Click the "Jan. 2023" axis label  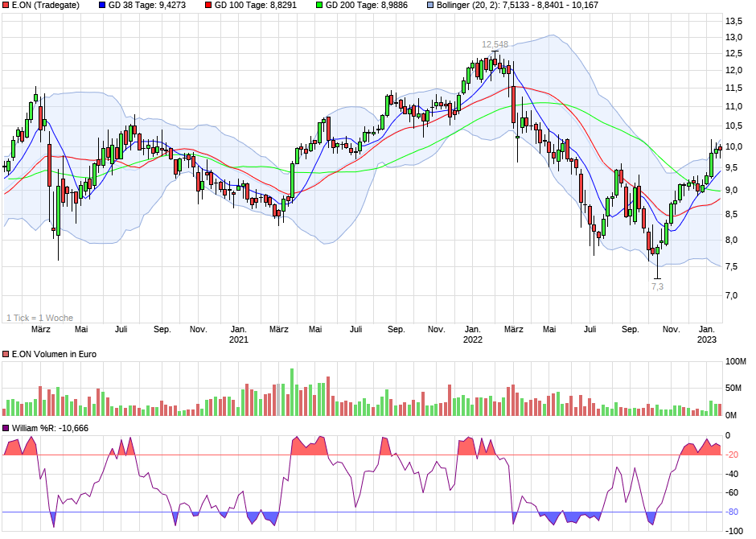point(705,334)
